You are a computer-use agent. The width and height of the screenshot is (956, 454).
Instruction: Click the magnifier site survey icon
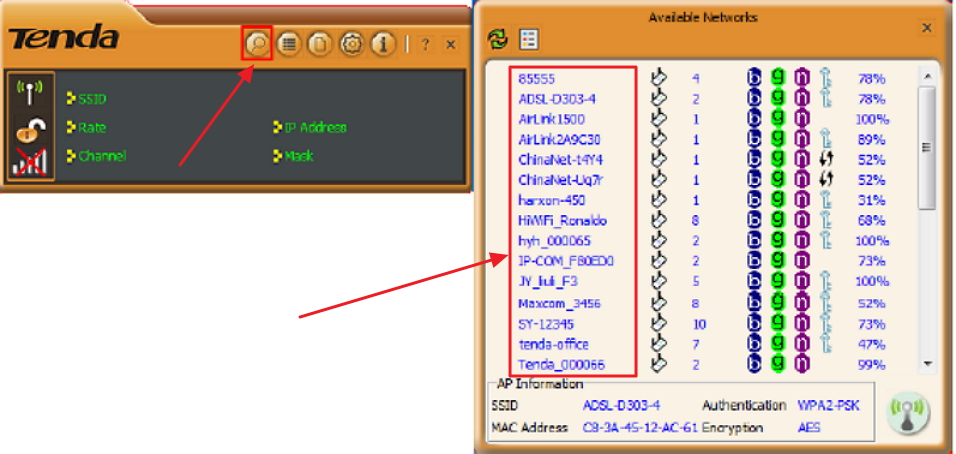pyautogui.click(x=257, y=43)
